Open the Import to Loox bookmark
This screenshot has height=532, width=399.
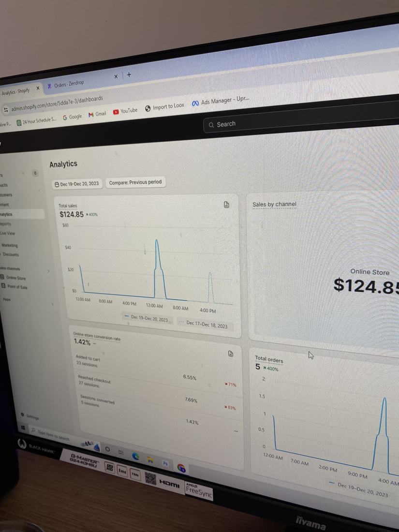(164, 107)
